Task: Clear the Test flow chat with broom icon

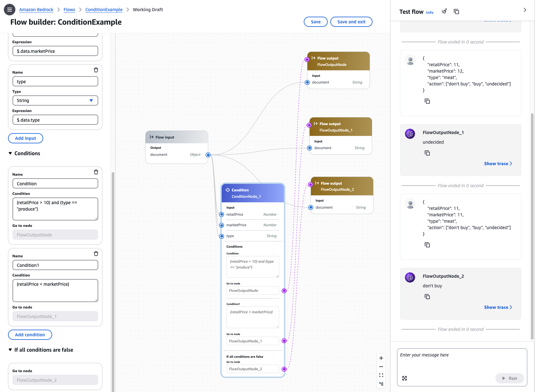Action: point(444,11)
